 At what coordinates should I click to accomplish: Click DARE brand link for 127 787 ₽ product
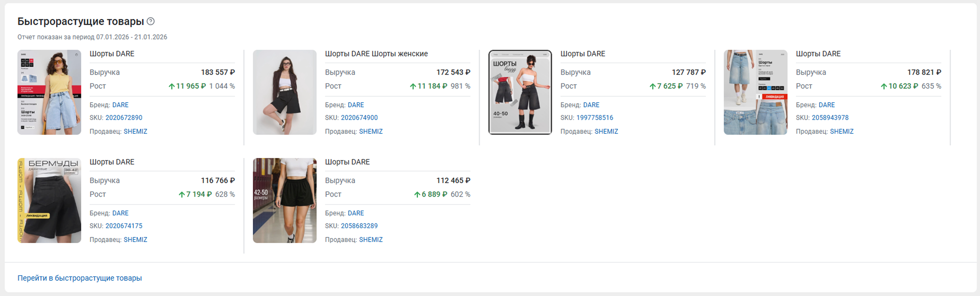(x=591, y=105)
